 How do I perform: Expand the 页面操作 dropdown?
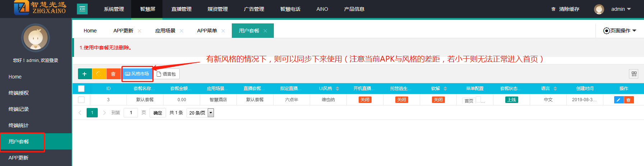tap(620, 31)
